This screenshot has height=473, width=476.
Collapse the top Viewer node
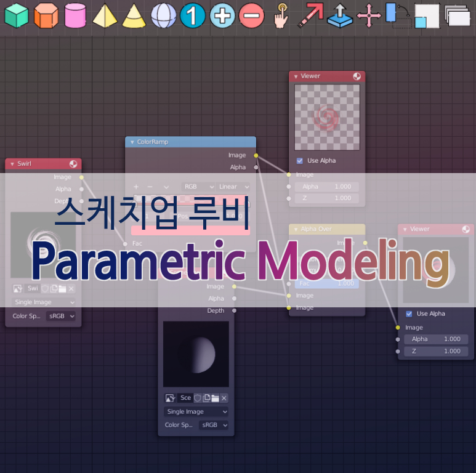point(296,76)
